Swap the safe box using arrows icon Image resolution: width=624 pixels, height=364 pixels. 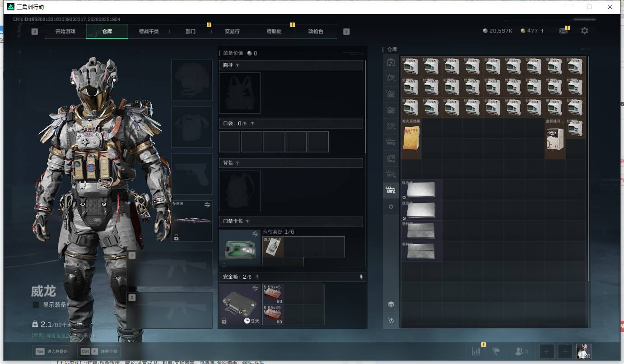(255, 288)
